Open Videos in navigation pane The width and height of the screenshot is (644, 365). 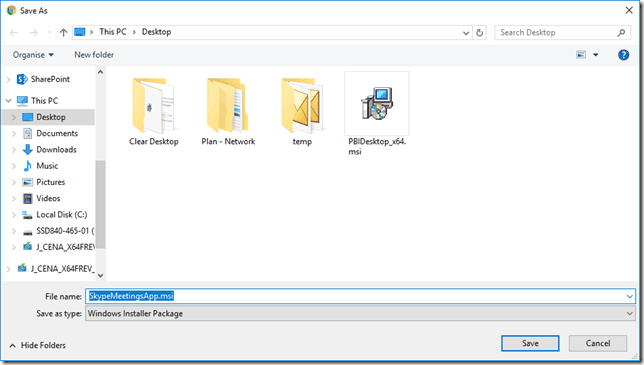tap(48, 199)
